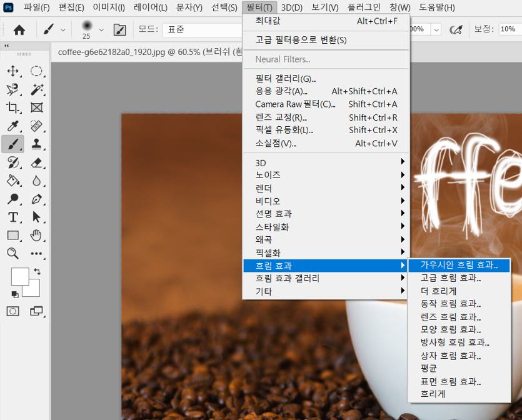This screenshot has height=420, width=522.
Task: Select the Eraser tool
Action: tap(36, 162)
